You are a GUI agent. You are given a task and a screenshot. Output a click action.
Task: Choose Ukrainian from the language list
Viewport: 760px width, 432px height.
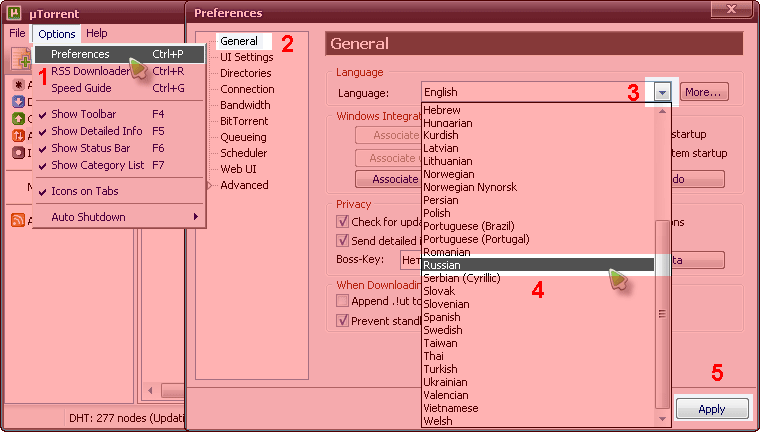click(x=538, y=382)
